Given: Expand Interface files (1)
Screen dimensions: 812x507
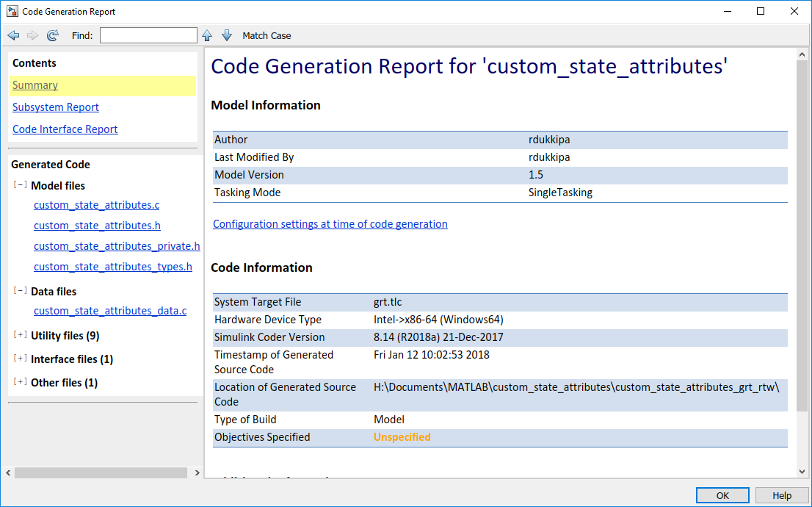Looking at the screenshot, I should (x=18, y=359).
